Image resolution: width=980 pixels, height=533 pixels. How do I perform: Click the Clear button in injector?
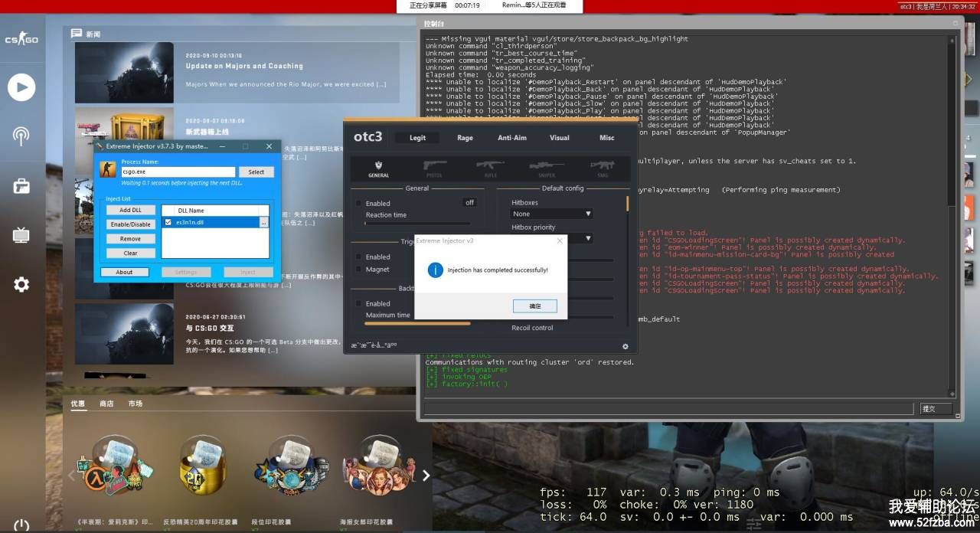131,253
